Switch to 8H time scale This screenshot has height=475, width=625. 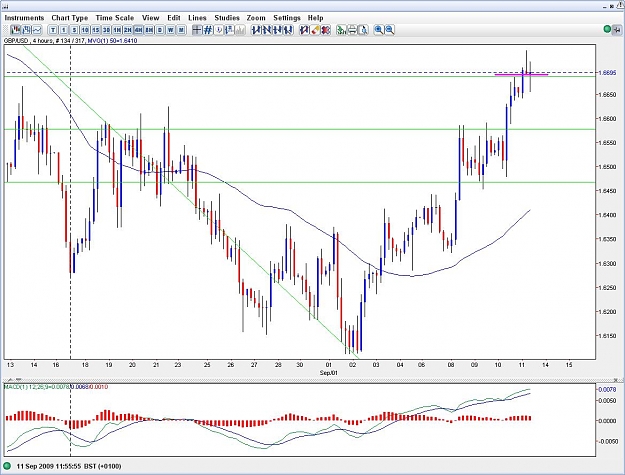[149, 30]
